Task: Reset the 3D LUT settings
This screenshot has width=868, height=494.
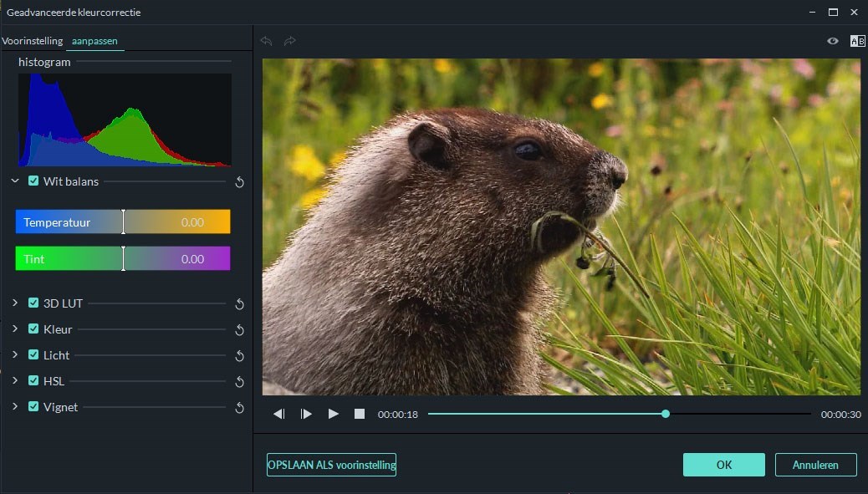Action: (240, 303)
